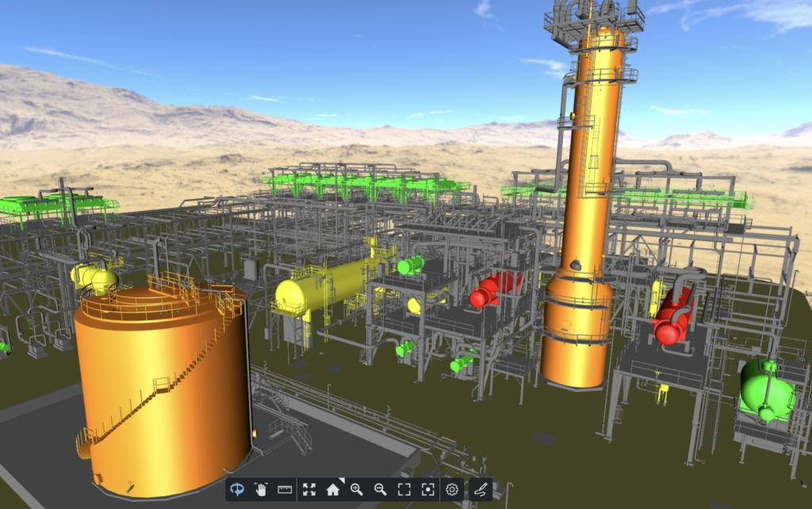Select the Markup pen tool
The image size is (812, 509).
[481, 489]
